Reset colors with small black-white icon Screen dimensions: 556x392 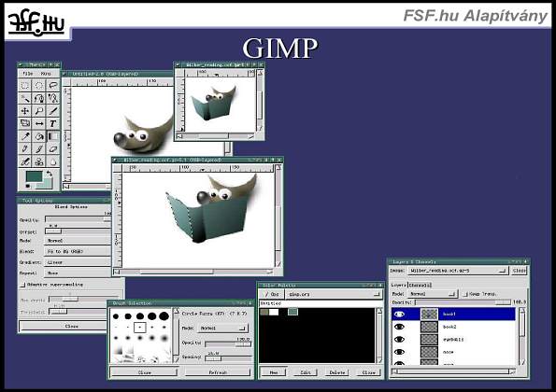pos(28,186)
